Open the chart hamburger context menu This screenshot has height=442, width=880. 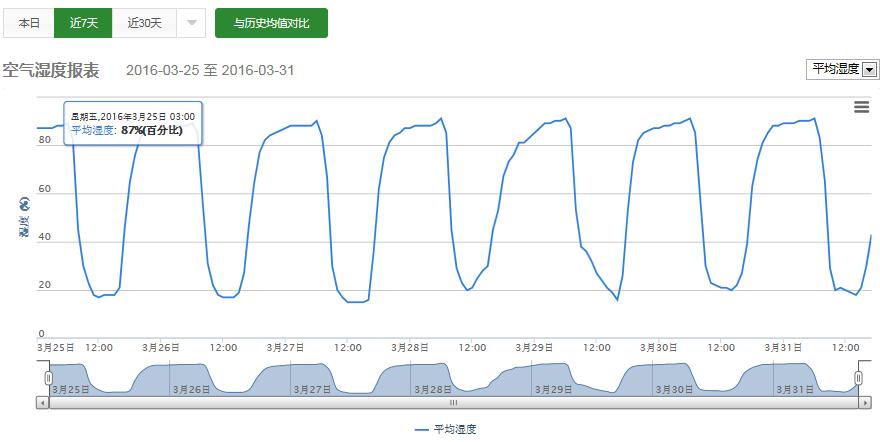[x=861, y=107]
